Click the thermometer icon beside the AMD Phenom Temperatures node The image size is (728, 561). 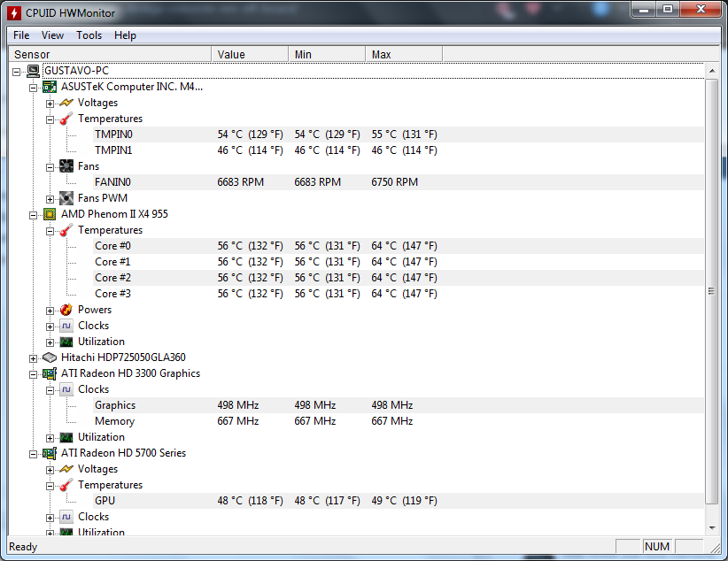tap(66, 230)
